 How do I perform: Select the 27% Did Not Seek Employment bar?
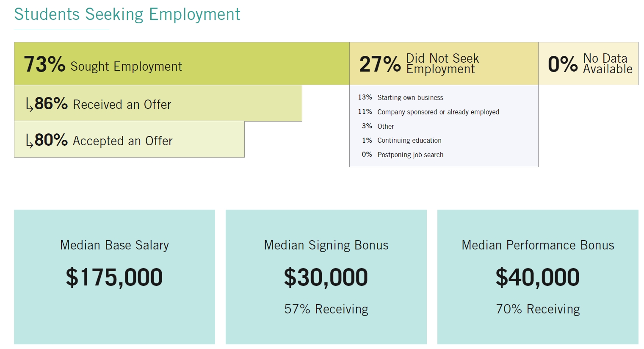[x=443, y=64]
